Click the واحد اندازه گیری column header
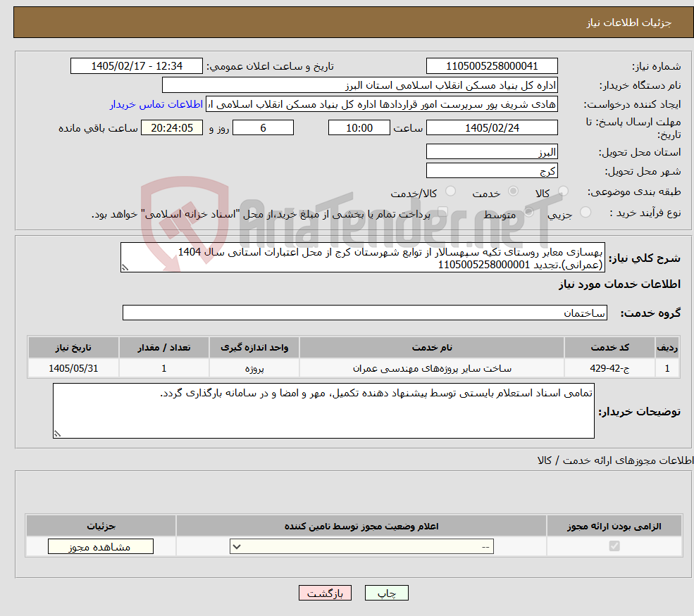Screen dimensions: 694x616 pyautogui.click(x=254, y=348)
